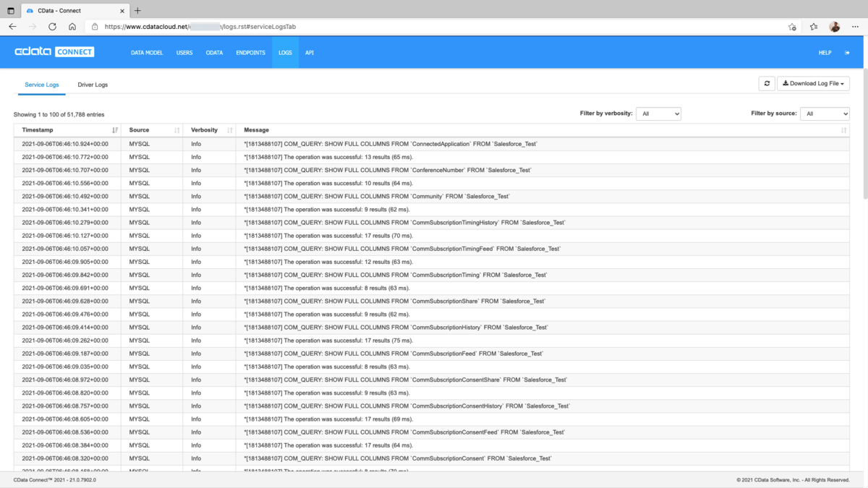Image resolution: width=868 pixels, height=488 pixels.
Task: Open a new browser tab with plus
Action: click(137, 11)
